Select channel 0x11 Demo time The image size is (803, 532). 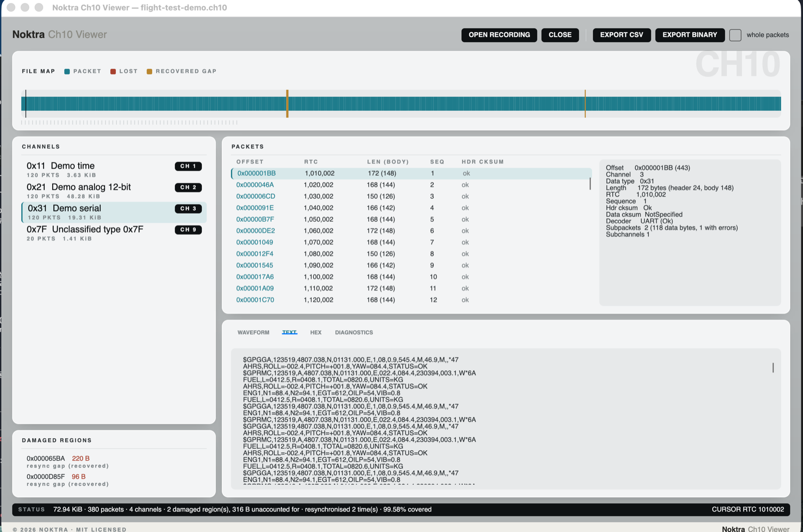pos(114,170)
